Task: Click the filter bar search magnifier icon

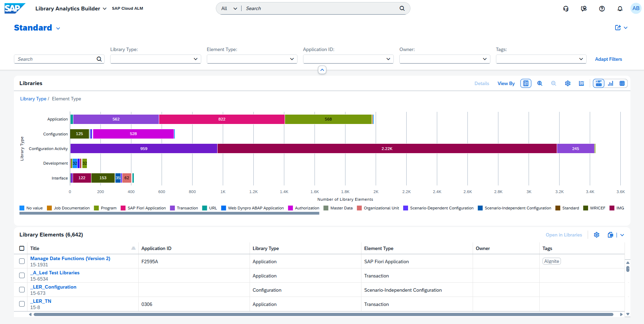Action: tap(99, 59)
